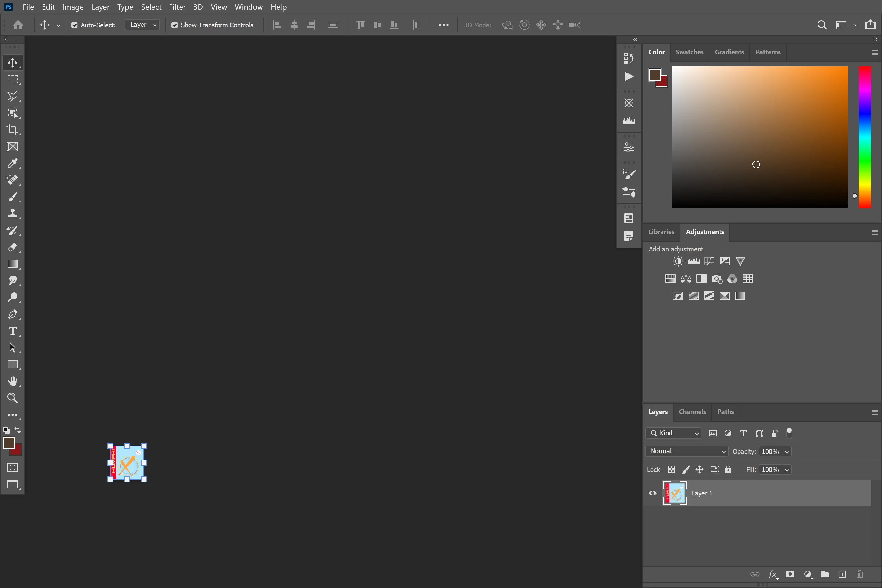Hide Layer 1 with eye icon

652,493
